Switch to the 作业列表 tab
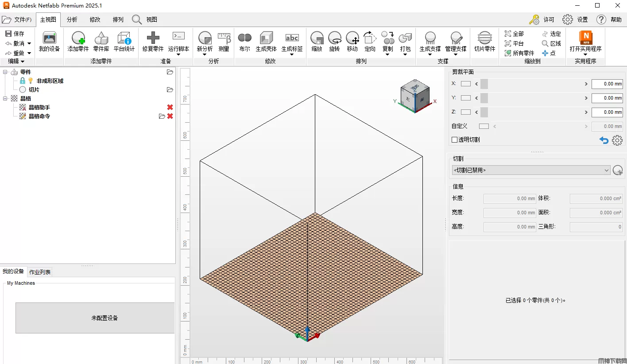The height and width of the screenshot is (364, 627). pyautogui.click(x=40, y=272)
